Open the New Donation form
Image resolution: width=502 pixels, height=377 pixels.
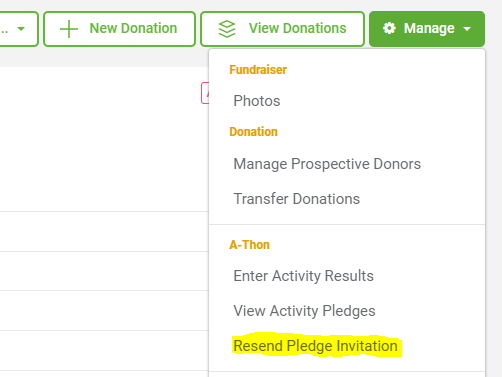(119, 29)
